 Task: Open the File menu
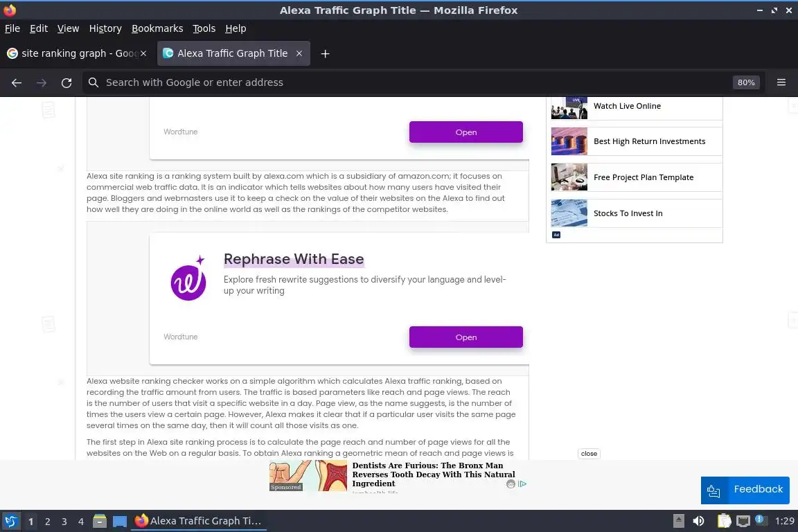click(12, 28)
